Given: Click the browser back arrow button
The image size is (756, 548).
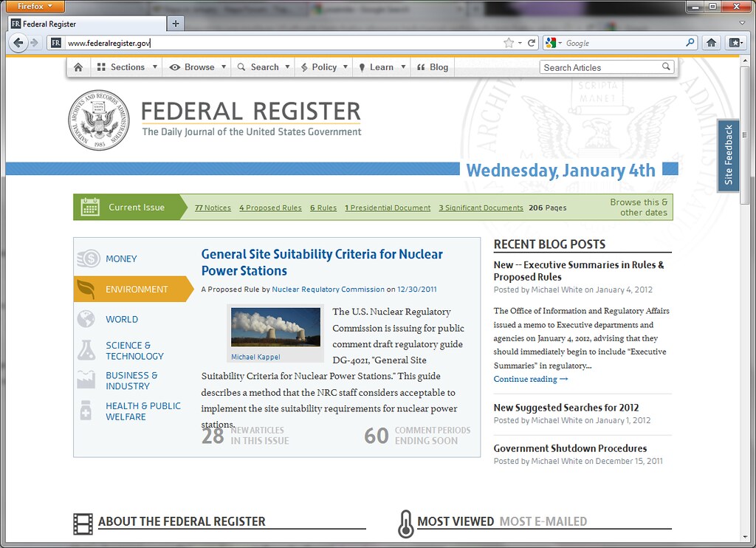Looking at the screenshot, I should (x=18, y=42).
